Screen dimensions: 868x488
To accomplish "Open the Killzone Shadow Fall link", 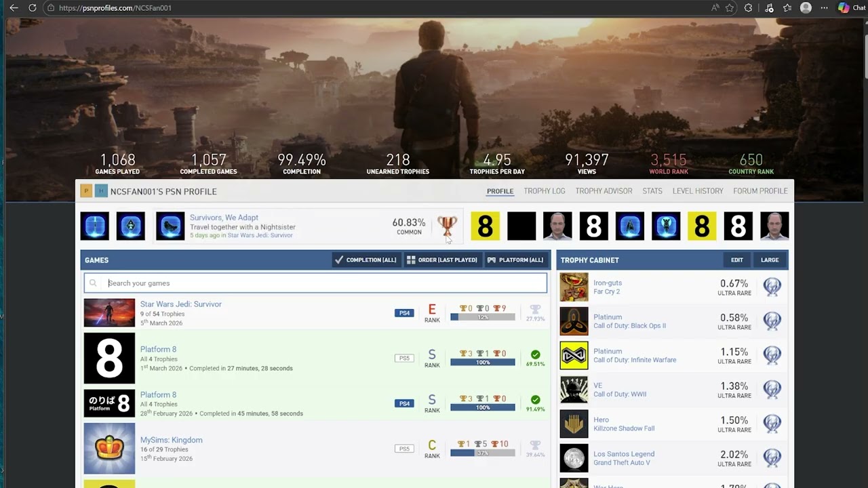I will [x=624, y=428].
